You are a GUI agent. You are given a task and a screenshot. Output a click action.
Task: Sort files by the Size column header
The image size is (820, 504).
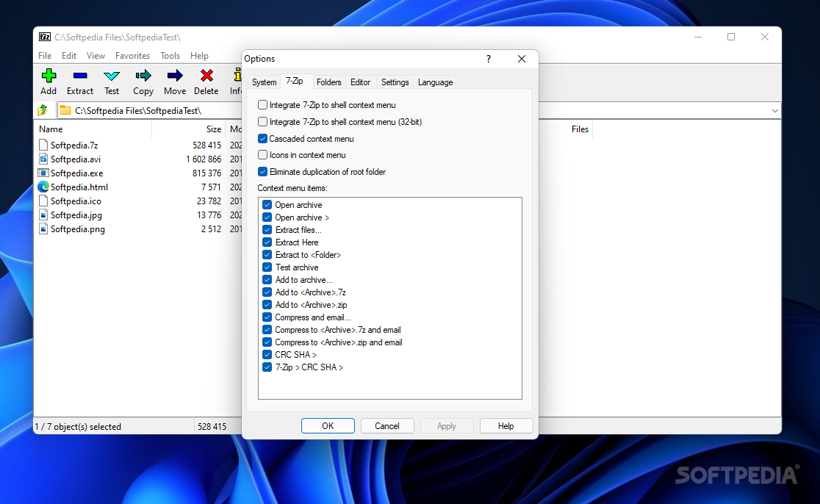tap(189, 129)
